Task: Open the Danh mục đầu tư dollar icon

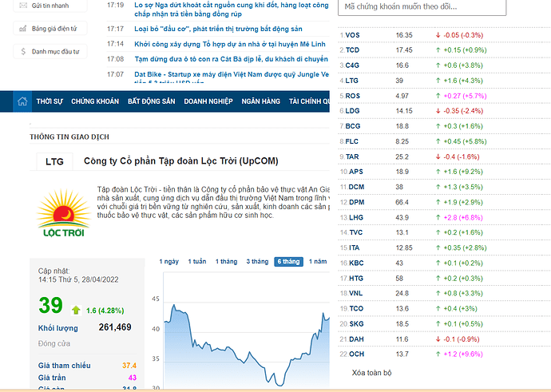Action: click(x=23, y=52)
